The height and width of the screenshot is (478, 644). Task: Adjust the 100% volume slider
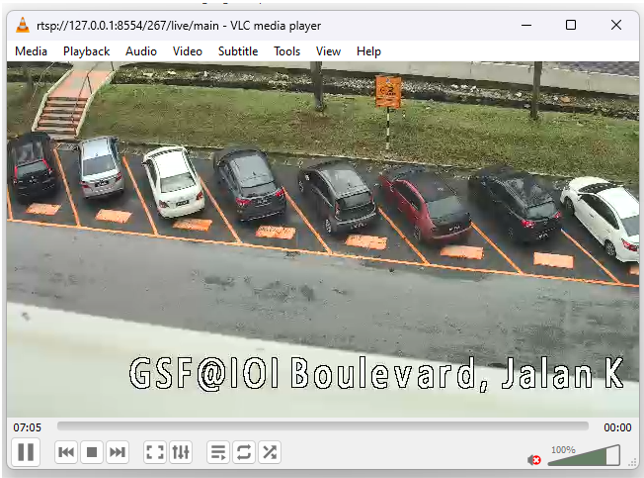(584, 455)
